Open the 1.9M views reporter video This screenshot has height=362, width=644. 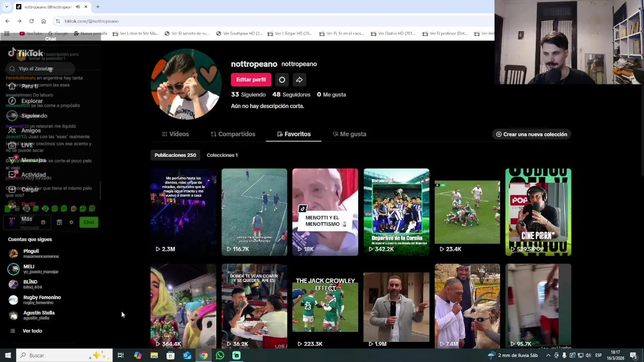[x=396, y=306]
